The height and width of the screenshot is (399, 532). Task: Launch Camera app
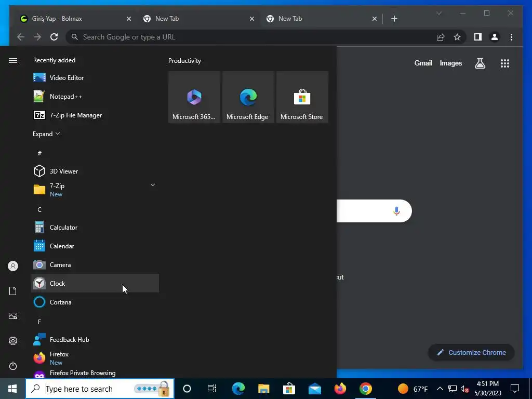click(x=95, y=264)
